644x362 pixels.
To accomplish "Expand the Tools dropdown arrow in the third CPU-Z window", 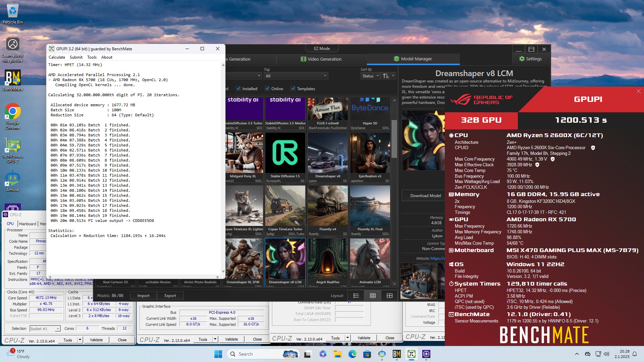I will coord(347,338).
